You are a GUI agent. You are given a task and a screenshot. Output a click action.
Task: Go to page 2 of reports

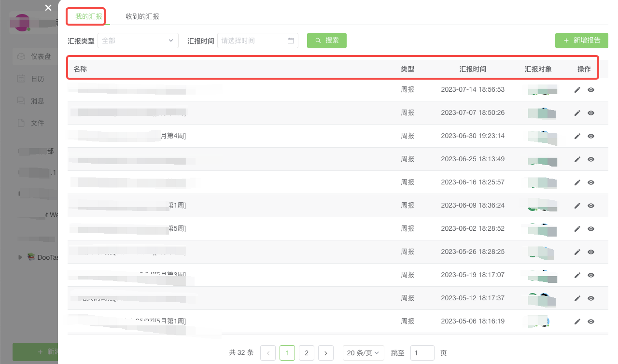coord(306,353)
